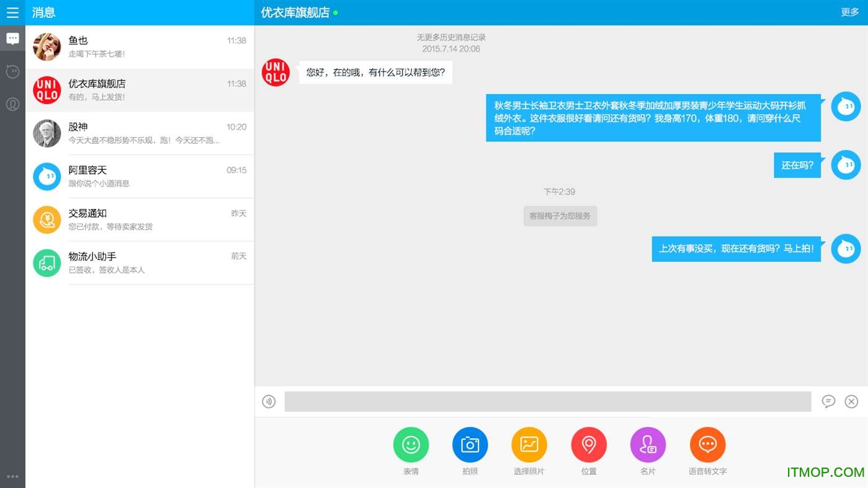Open quick phrases speech-bubble icon beside input

coord(828,401)
